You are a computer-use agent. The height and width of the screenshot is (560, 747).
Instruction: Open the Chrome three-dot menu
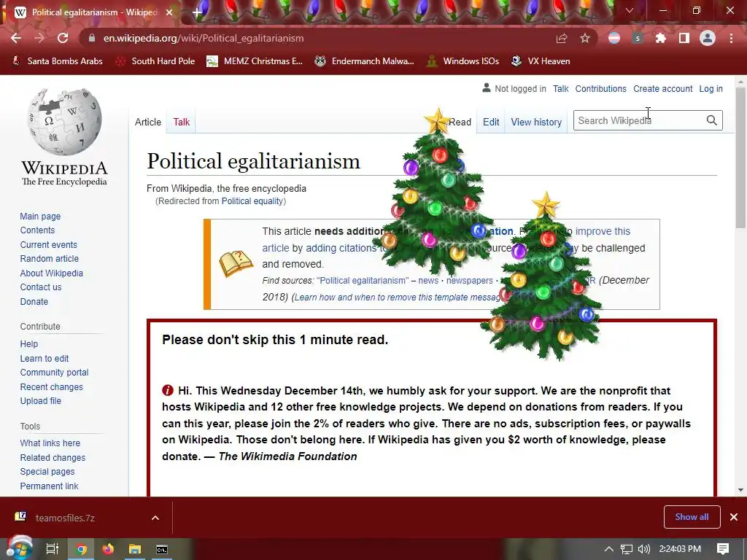point(731,38)
